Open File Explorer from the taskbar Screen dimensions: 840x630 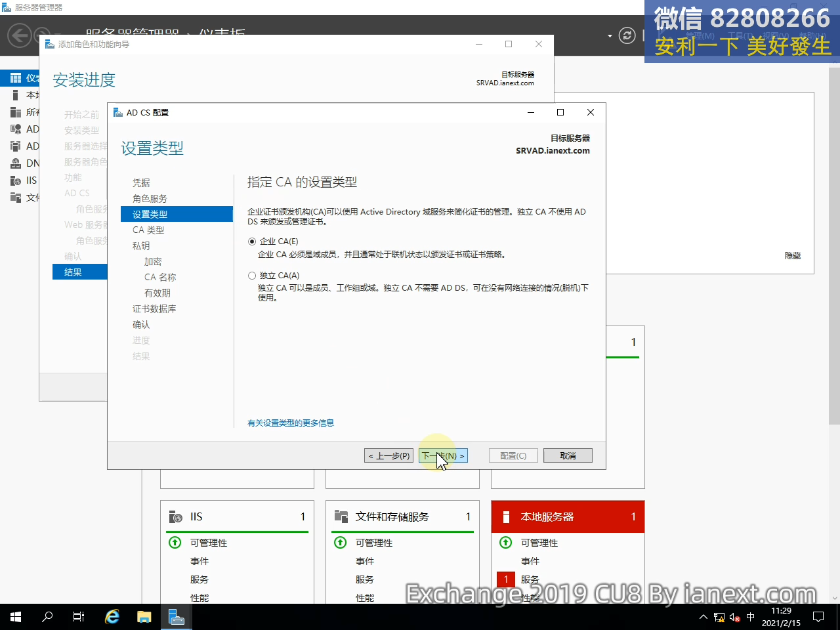pos(144,617)
